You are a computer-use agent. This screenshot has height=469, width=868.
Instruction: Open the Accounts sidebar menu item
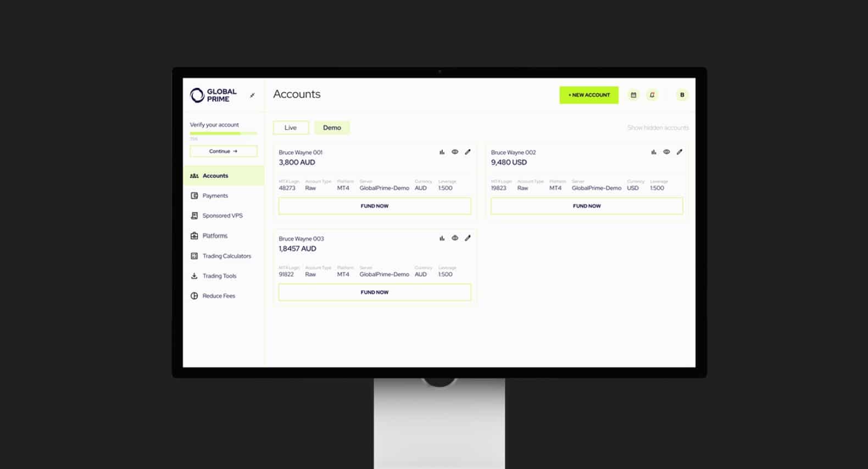[x=224, y=176]
